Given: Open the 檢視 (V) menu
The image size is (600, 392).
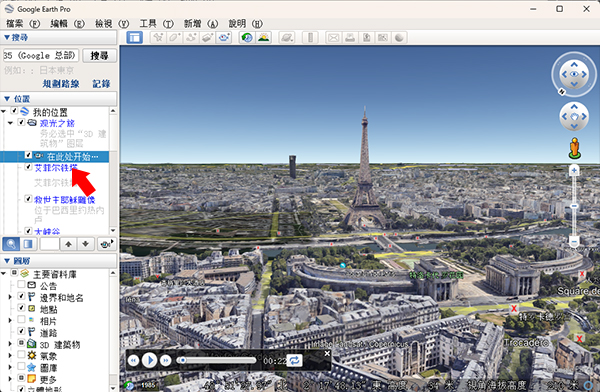Looking at the screenshot, I should coord(112,24).
